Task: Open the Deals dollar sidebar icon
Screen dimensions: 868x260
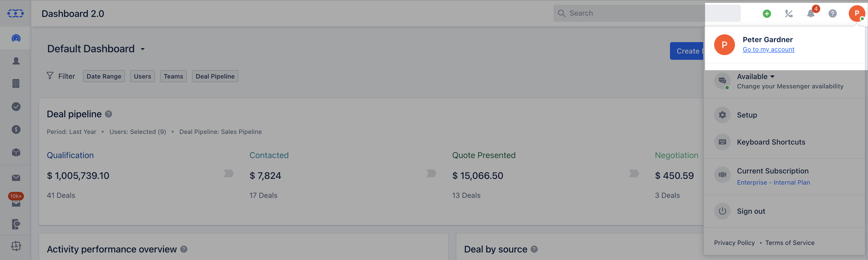Action: 16,129
